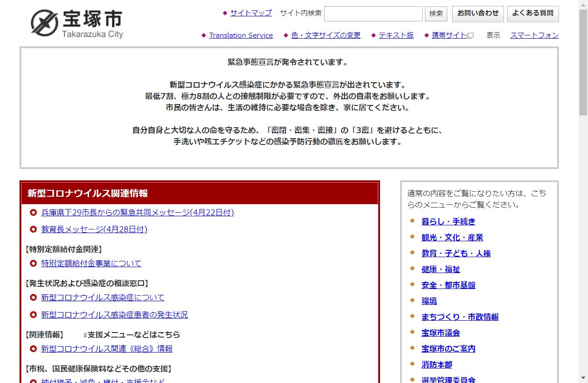Select 健康・福祉 menu item
This screenshot has height=383, width=588.
440,269
